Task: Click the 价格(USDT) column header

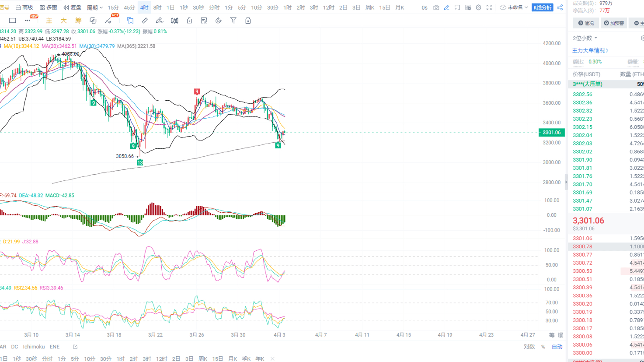Action: click(586, 74)
